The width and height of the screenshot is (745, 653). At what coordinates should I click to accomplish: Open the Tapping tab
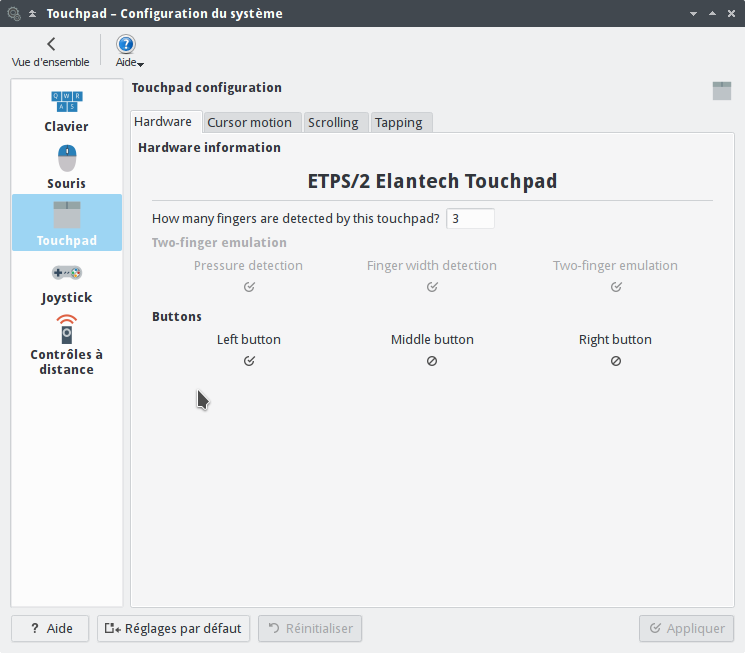pyautogui.click(x=399, y=122)
